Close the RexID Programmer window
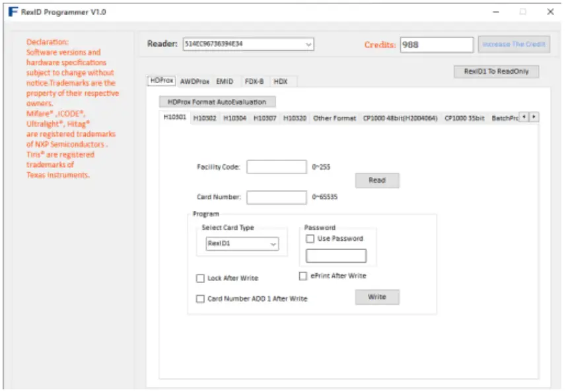The height and width of the screenshot is (392, 566). [550, 12]
